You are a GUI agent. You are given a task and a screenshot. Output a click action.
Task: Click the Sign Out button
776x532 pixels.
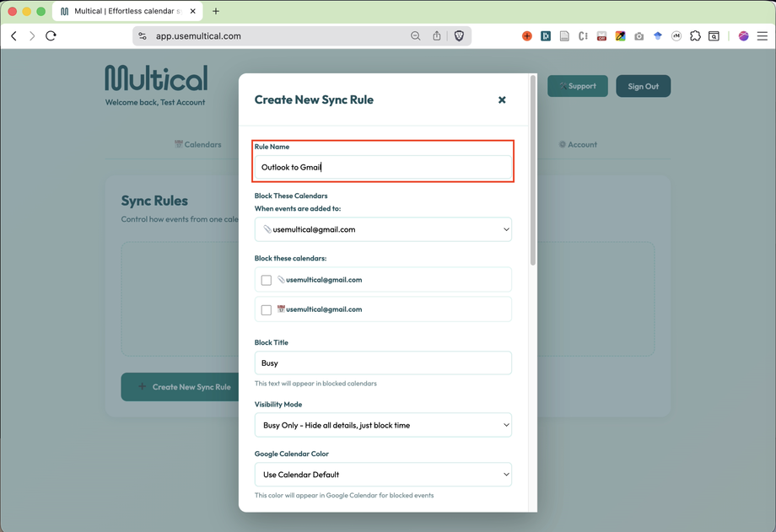coord(643,86)
